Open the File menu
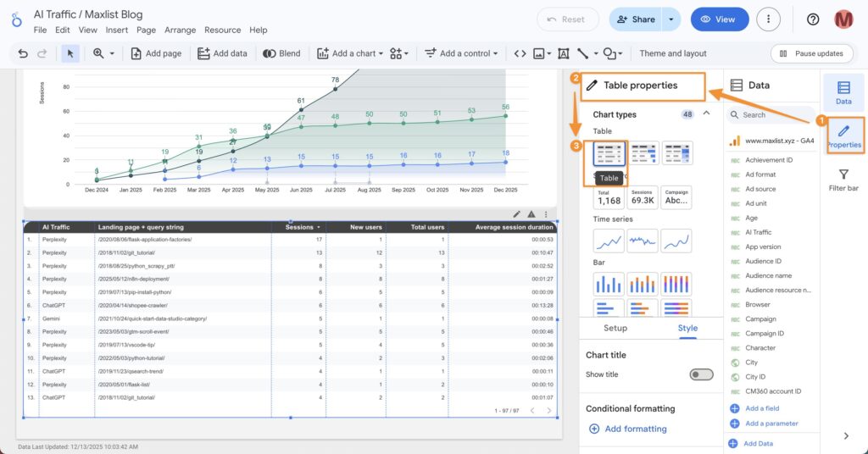Image resolution: width=868 pixels, height=454 pixels. pyautogui.click(x=40, y=30)
